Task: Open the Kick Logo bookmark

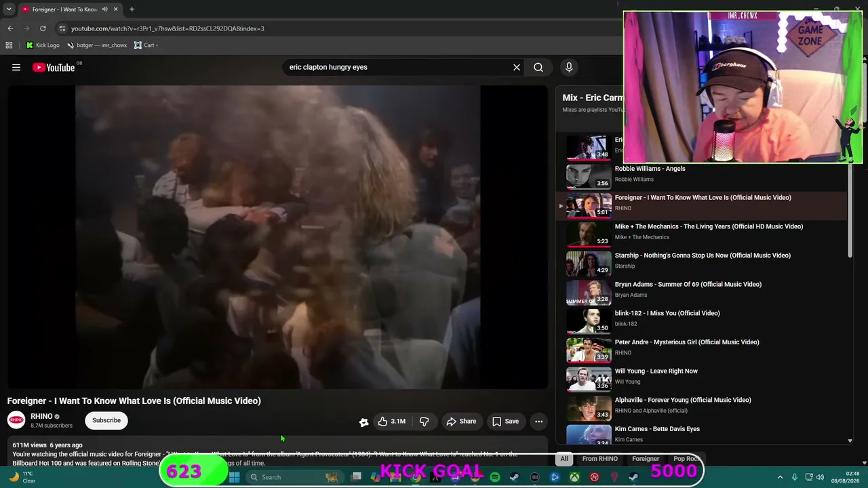Action: tap(43, 45)
